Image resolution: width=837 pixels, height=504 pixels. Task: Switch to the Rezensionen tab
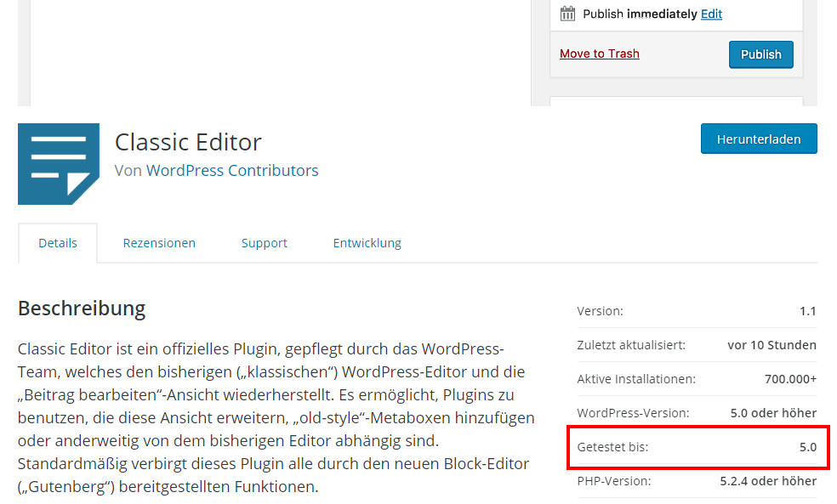click(159, 243)
